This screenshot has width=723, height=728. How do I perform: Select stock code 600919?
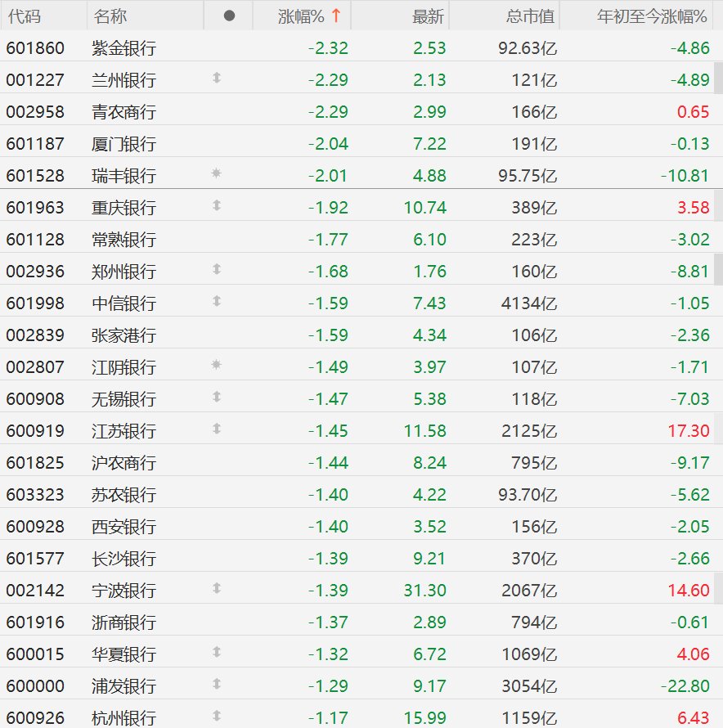coord(35,431)
